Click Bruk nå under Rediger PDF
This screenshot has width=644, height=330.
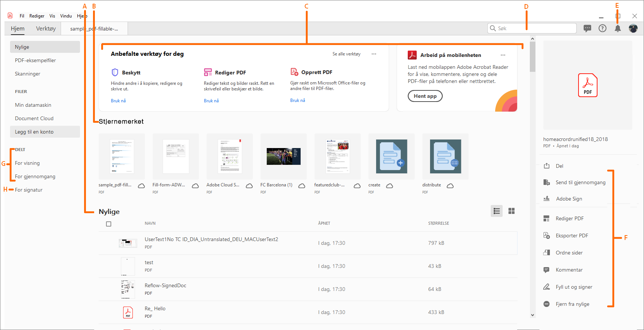(211, 101)
